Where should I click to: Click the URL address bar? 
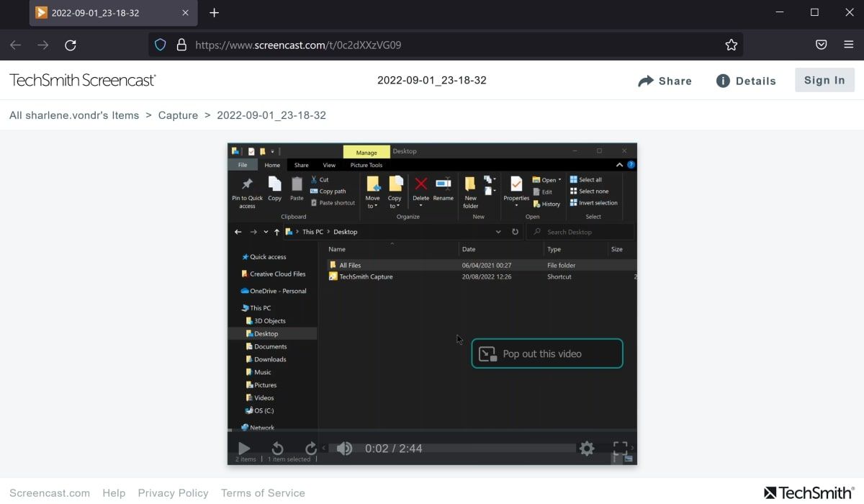tap(446, 45)
